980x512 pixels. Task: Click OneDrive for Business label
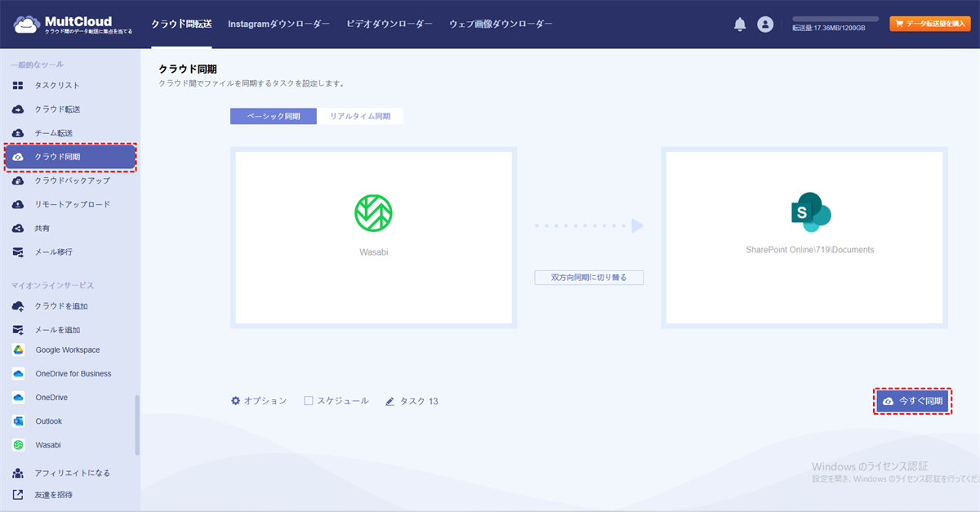coord(73,374)
